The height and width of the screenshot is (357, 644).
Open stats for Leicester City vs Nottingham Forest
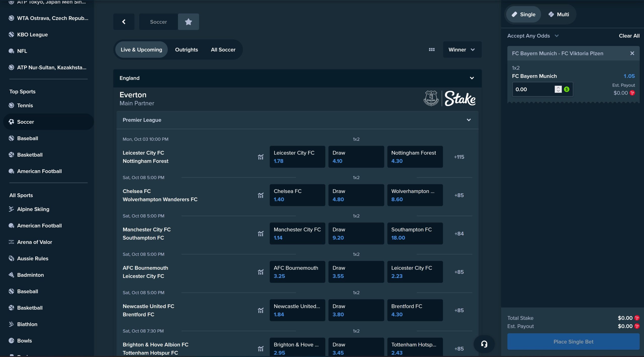point(261,157)
